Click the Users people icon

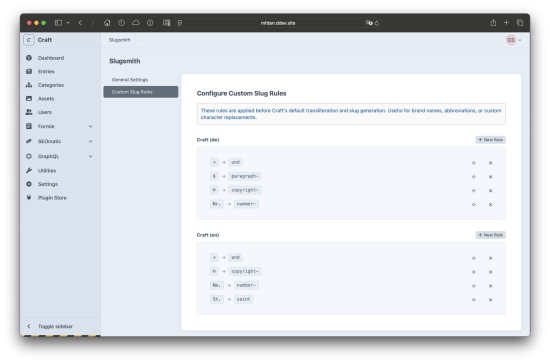point(29,112)
